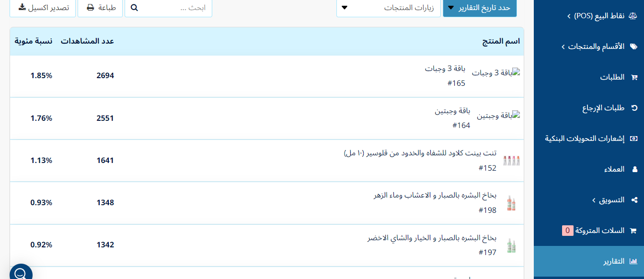
Task: Click the percentage 0.92%
Action: click(41, 245)
